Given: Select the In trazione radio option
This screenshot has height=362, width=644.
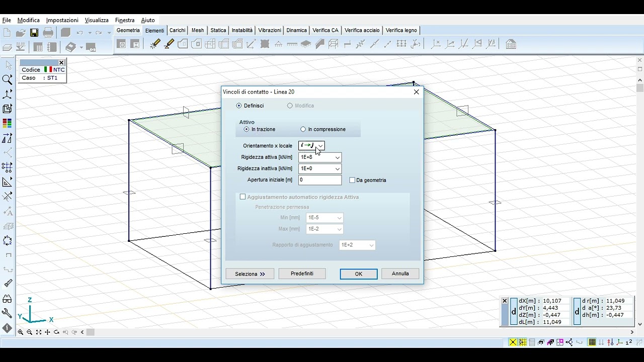Looking at the screenshot, I should [x=247, y=129].
